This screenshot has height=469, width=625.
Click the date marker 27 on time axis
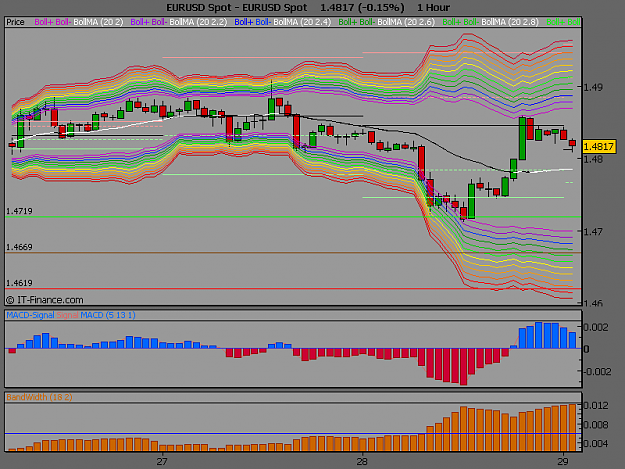tap(161, 462)
